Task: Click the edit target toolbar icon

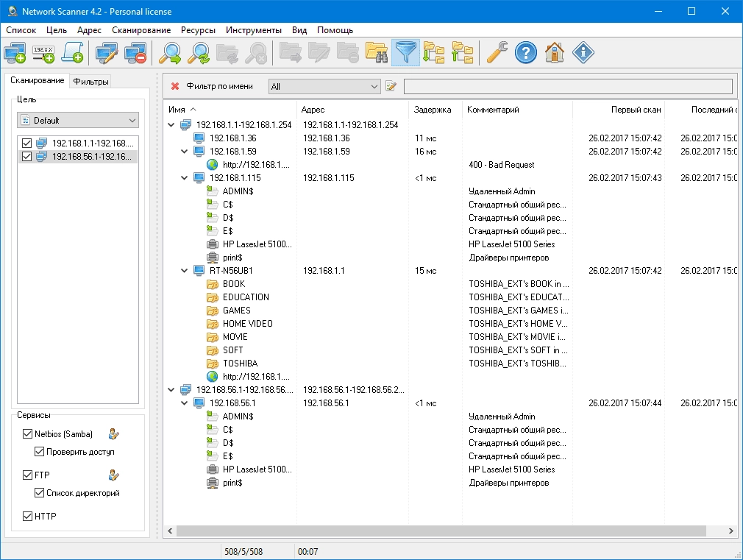Action: (x=107, y=53)
